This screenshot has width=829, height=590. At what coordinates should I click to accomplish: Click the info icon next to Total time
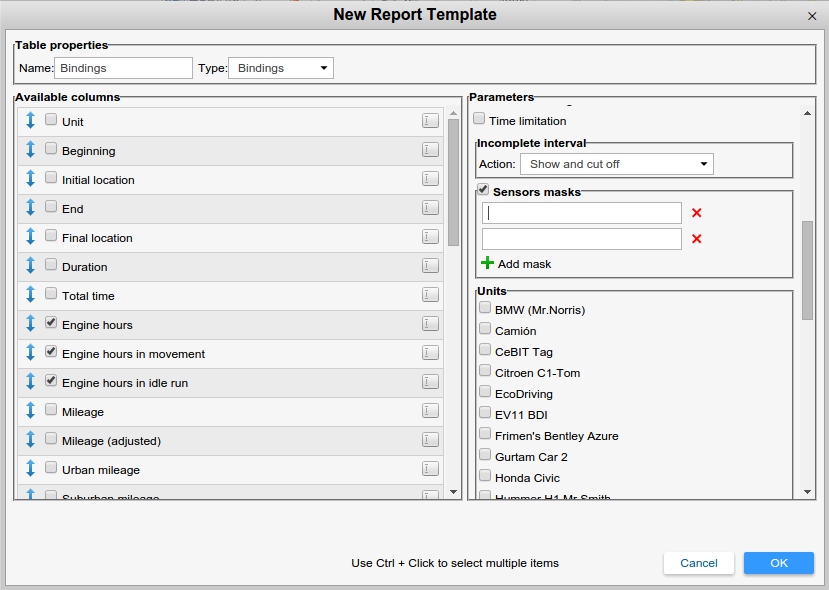[x=430, y=295]
